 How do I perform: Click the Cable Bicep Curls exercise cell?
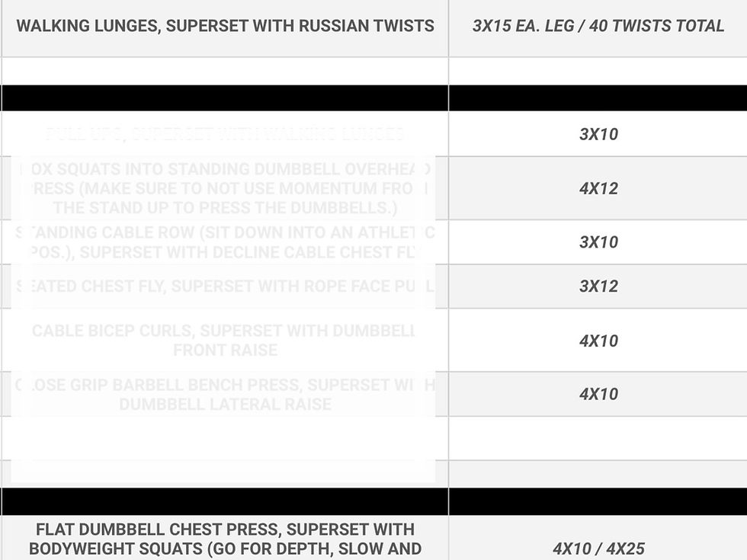tap(225, 340)
